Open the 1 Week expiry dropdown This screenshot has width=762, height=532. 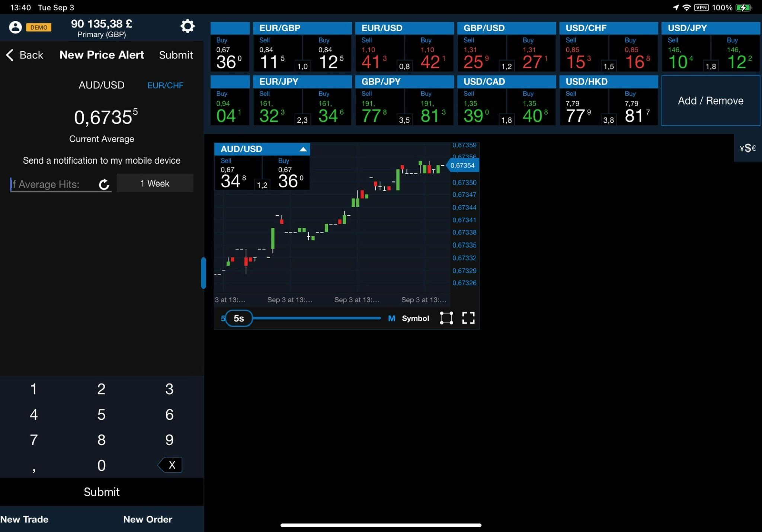(155, 183)
